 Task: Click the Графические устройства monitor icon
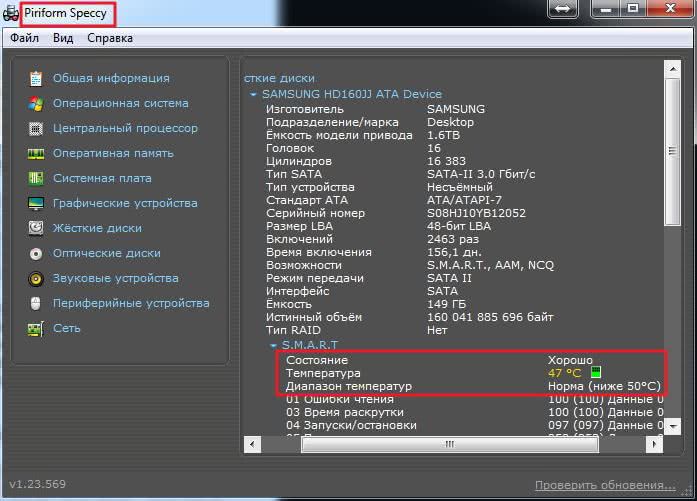click(36, 204)
